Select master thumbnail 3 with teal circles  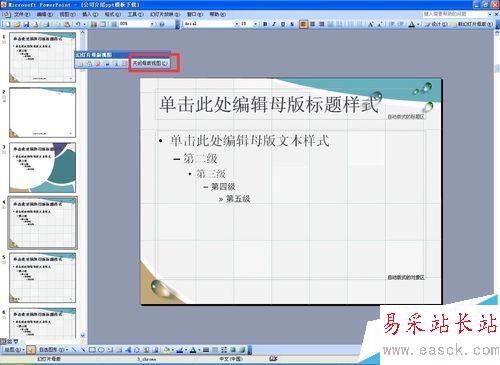42,168
